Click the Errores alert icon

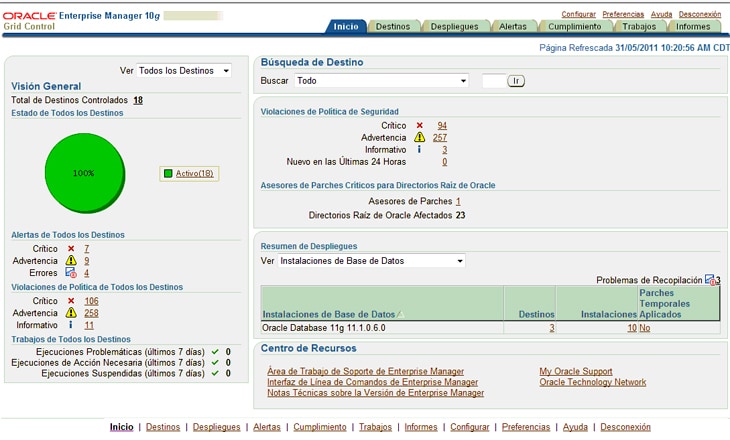71,272
